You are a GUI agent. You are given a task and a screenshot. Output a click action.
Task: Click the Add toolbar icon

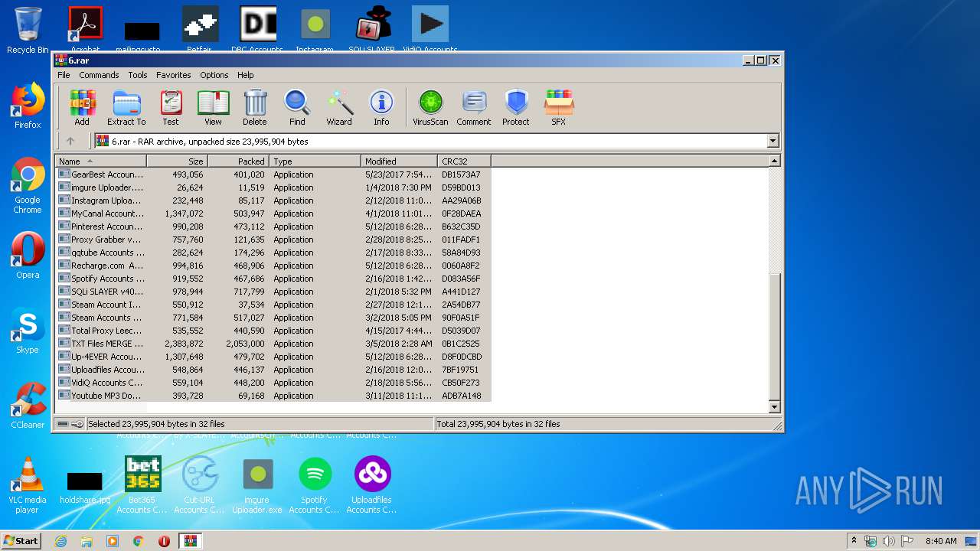click(82, 108)
